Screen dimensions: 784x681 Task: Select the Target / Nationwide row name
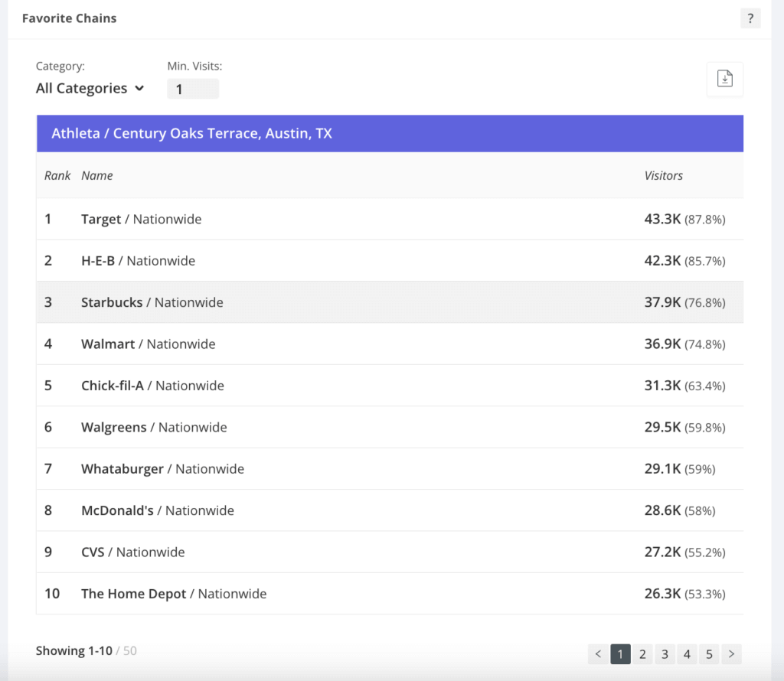pyautogui.click(x=142, y=220)
